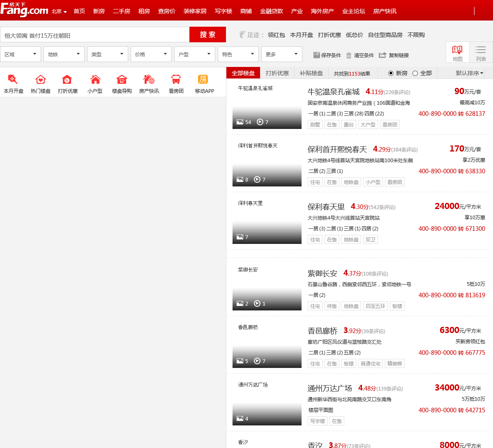Open the 热门楼盘 heart house icon
The image size is (493, 448).
point(40,79)
